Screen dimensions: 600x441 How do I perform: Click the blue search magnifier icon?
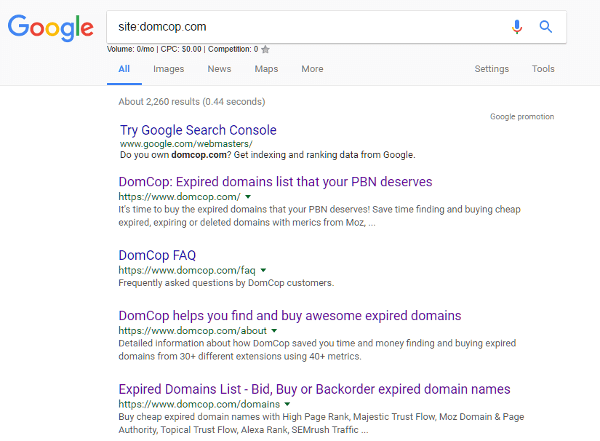[546, 27]
